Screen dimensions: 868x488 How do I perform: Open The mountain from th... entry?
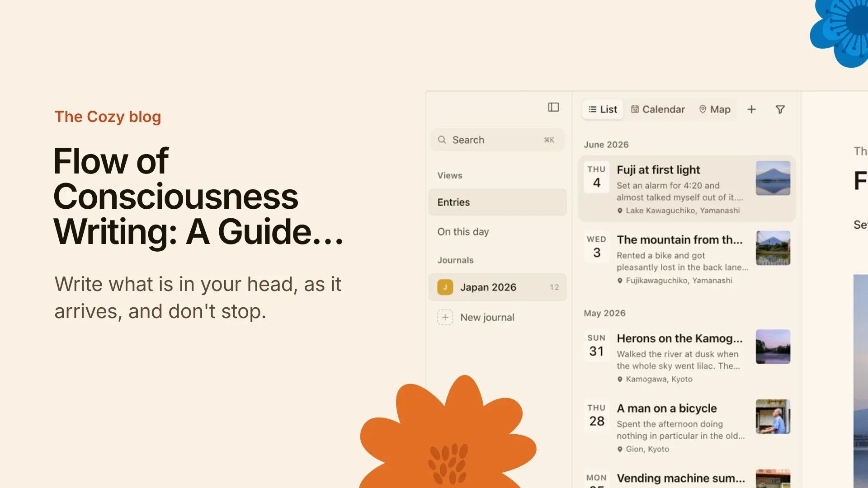click(x=687, y=258)
